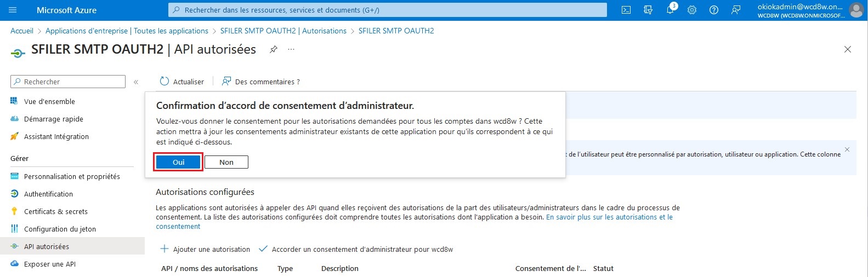Click the API autorisées menu icon
This screenshot has height=277, width=868.
click(14, 246)
